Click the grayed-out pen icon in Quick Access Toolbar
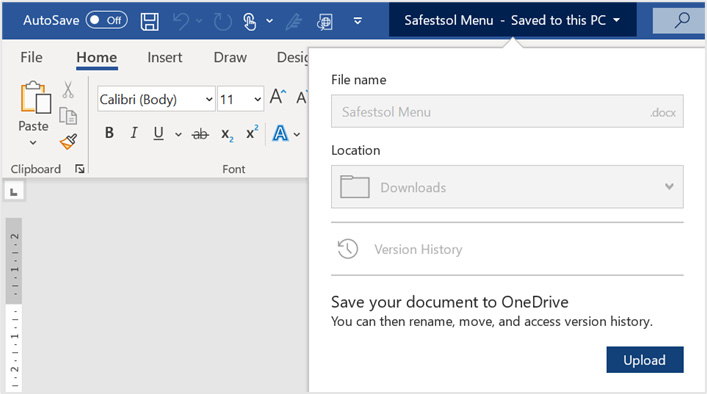Screen dimensions: 707x394 (294, 21)
